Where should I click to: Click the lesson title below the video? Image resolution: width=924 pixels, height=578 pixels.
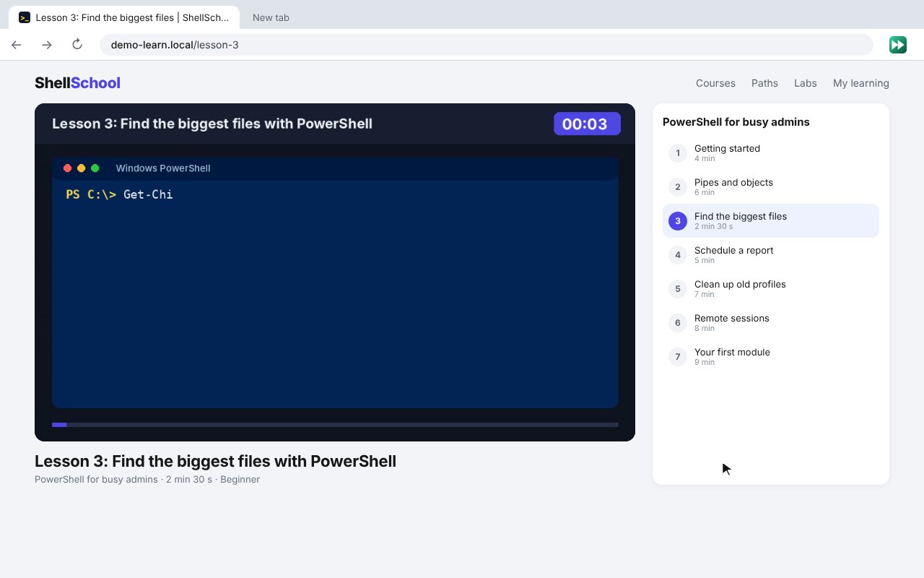coord(215,461)
